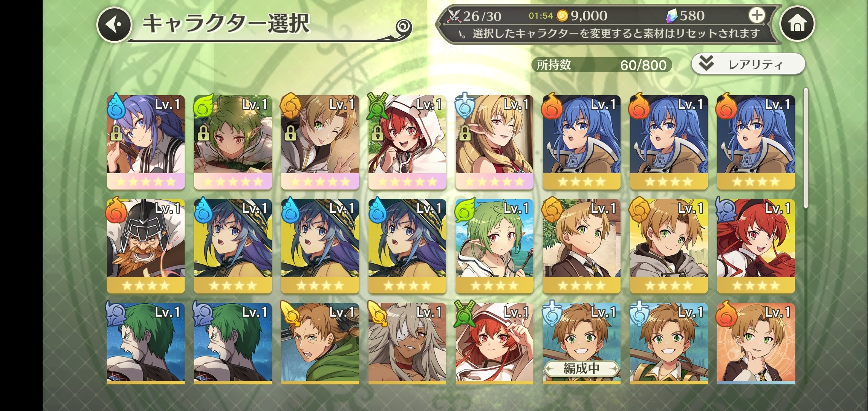Go back with the arrow button
Image resolution: width=868 pixels, height=411 pixels.
point(114,25)
